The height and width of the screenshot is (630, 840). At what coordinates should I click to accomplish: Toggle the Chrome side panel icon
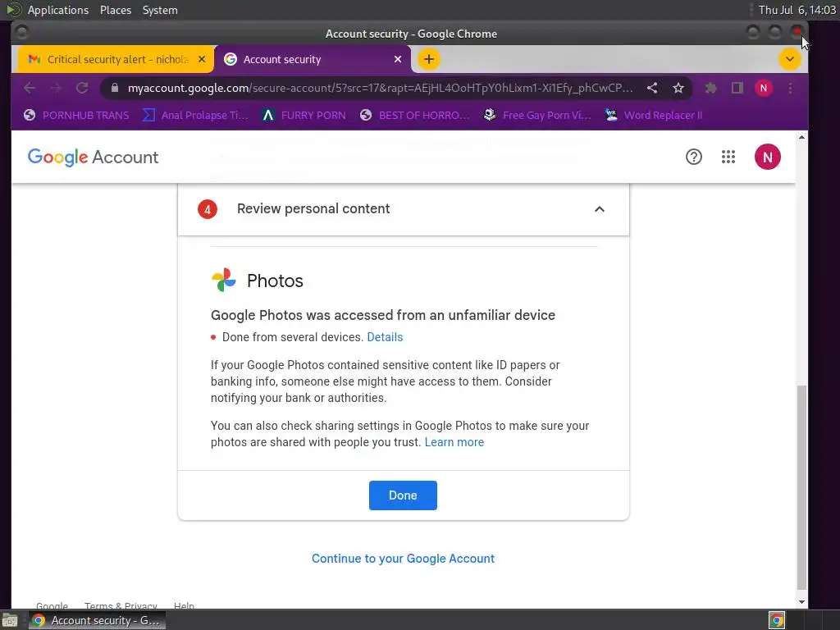(737, 88)
